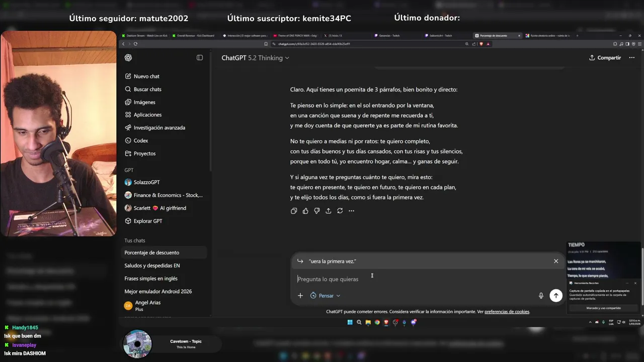Expand the ChatGPT 5.2 Thinking model selector

tap(256, 58)
